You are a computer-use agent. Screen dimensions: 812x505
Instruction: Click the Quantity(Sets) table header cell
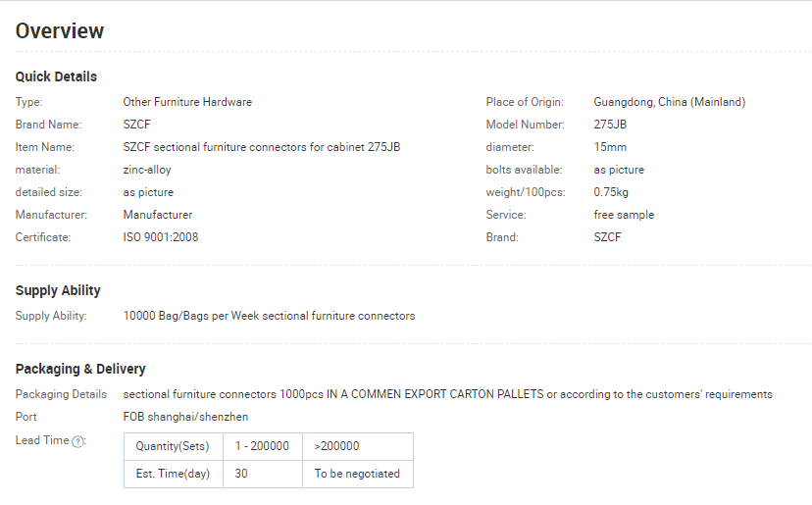tap(173, 446)
